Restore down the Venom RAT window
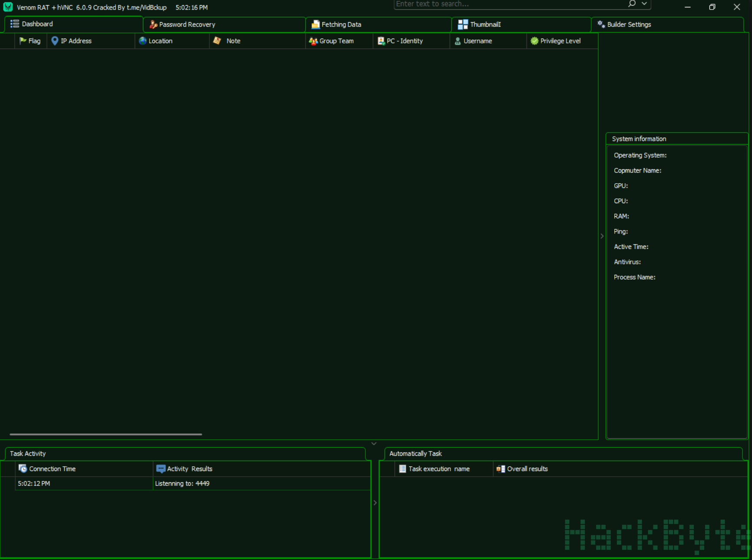The image size is (752, 560). pos(712,7)
